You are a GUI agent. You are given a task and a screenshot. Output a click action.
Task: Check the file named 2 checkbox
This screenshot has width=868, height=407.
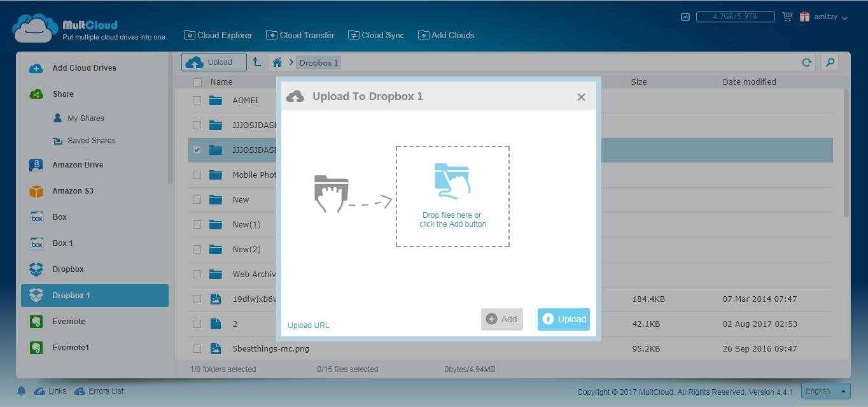(x=197, y=324)
